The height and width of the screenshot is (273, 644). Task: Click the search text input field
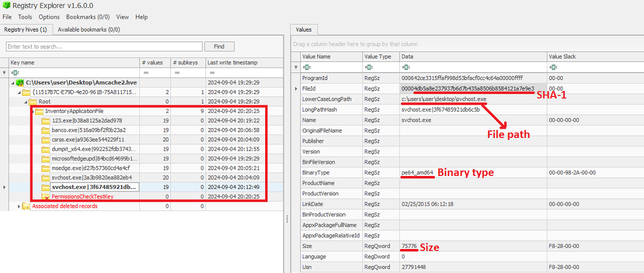coord(104,46)
